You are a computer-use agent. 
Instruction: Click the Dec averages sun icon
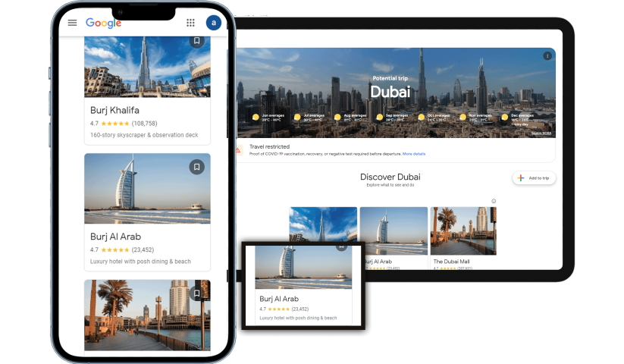tap(505, 117)
